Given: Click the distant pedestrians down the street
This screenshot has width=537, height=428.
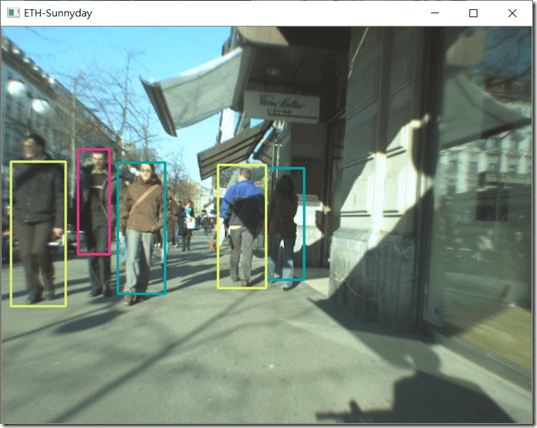Looking at the screenshot, I should click(187, 224).
